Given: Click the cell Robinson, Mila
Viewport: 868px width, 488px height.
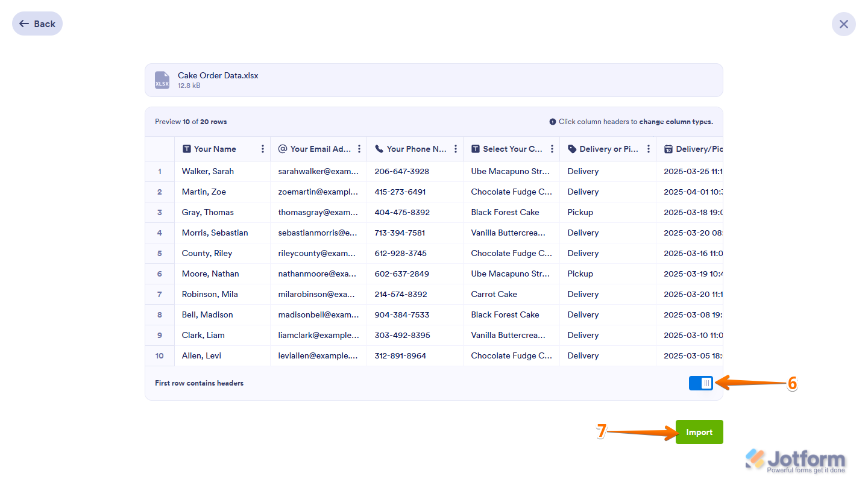Looking at the screenshot, I should tap(222, 294).
